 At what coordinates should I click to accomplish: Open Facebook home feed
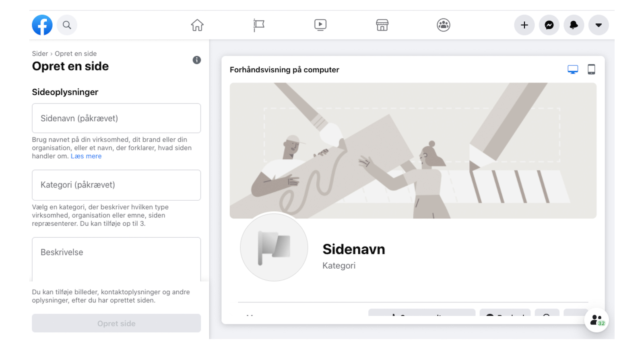pyautogui.click(x=197, y=25)
